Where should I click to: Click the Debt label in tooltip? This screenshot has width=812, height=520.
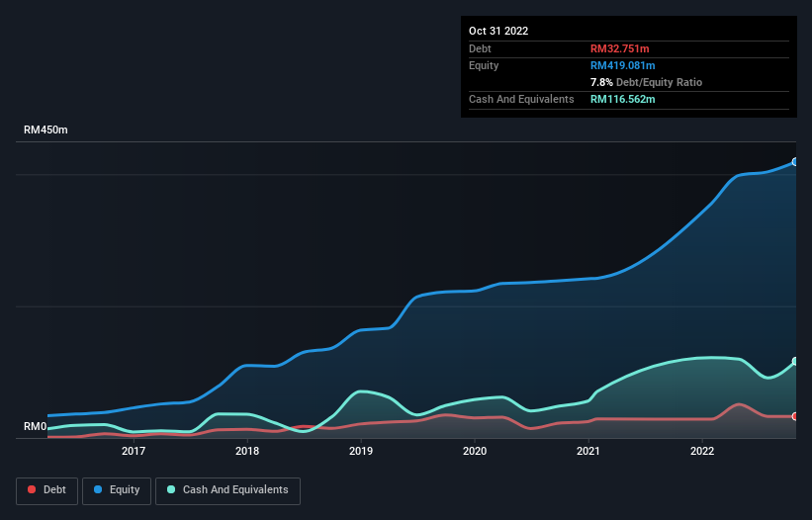tap(480, 48)
